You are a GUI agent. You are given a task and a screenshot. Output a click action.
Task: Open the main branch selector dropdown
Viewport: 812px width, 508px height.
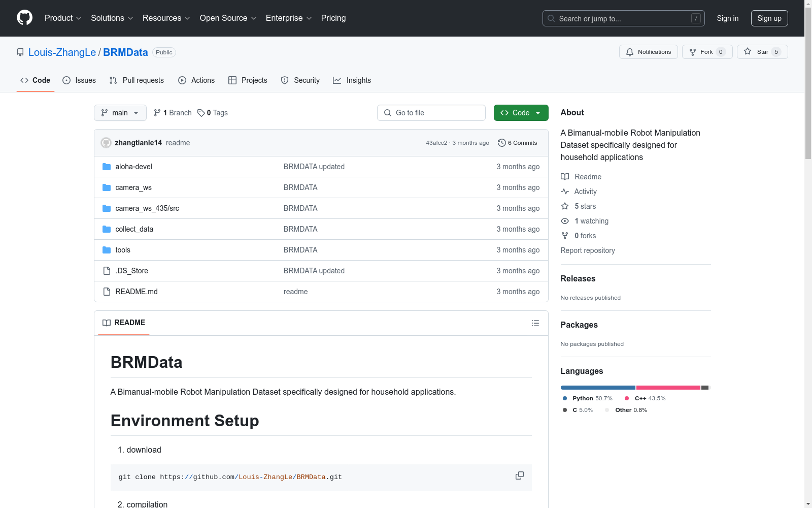(x=120, y=113)
